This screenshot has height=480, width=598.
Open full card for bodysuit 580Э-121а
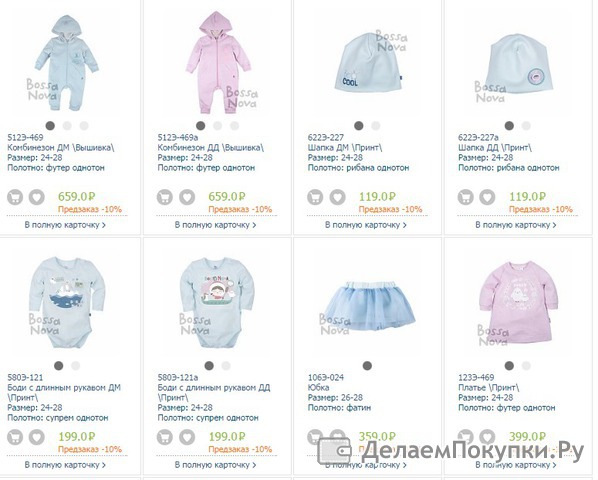pos(215,465)
